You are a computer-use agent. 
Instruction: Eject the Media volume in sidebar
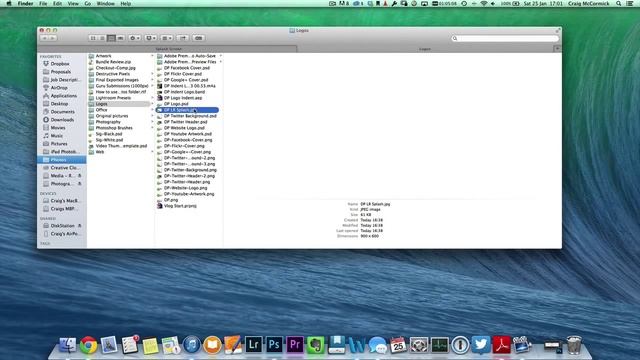pyautogui.click(x=80, y=176)
